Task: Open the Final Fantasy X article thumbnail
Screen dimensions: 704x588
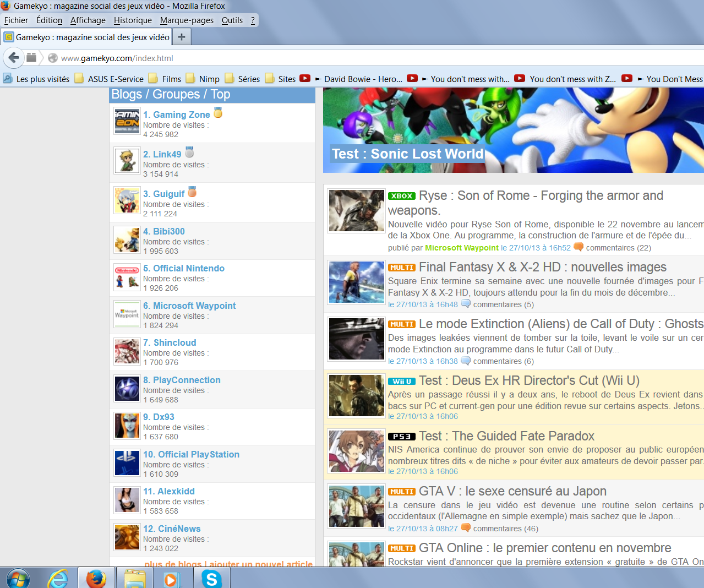Action: (x=357, y=282)
